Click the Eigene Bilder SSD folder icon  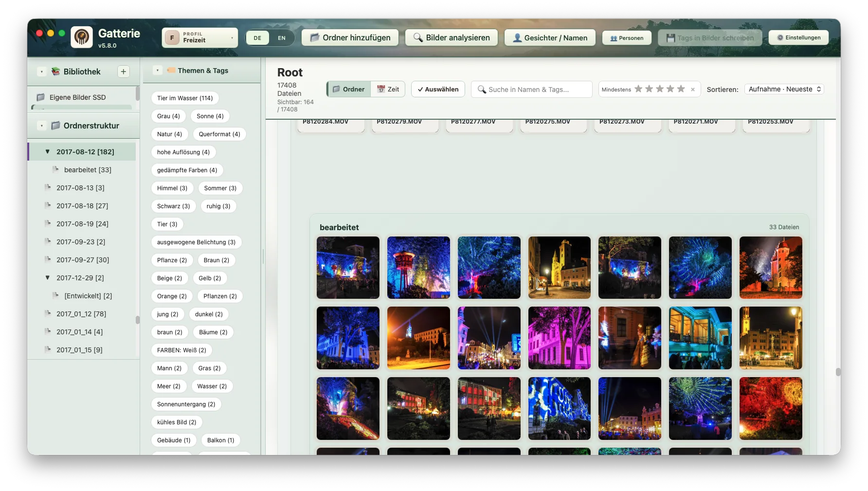(41, 97)
